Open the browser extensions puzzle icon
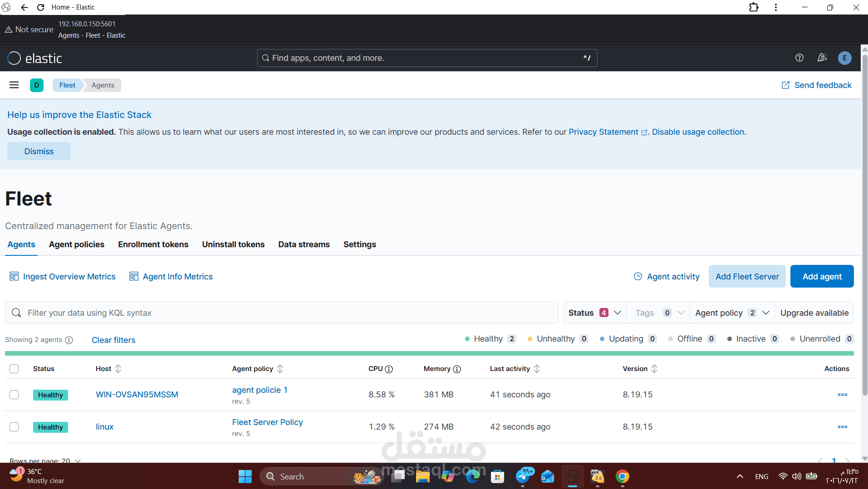The height and width of the screenshot is (489, 868). (x=754, y=7)
